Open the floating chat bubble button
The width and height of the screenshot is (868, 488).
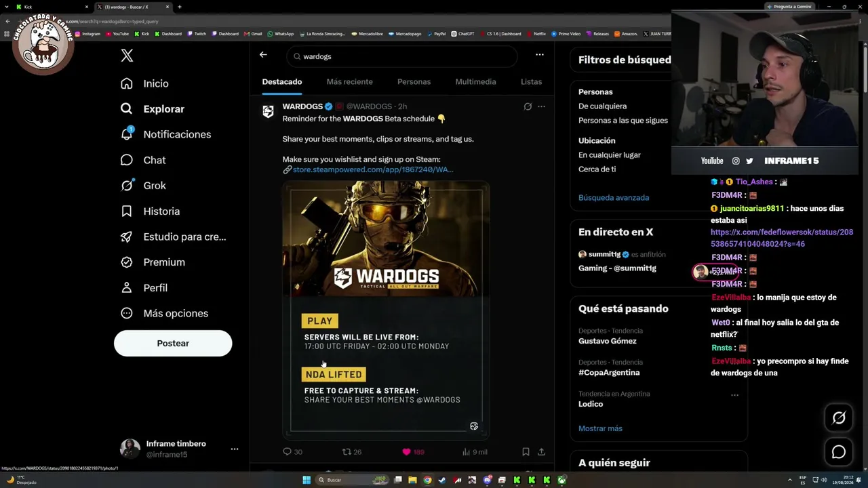tap(839, 452)
